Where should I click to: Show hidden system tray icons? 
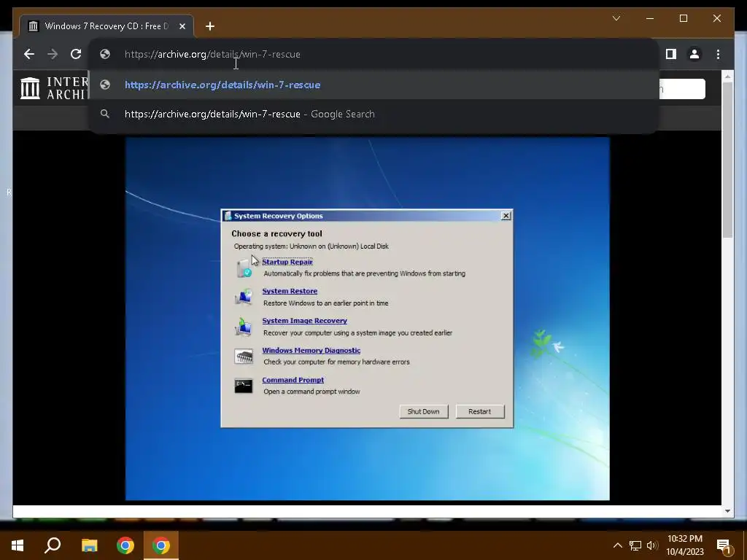pos(617,545)
